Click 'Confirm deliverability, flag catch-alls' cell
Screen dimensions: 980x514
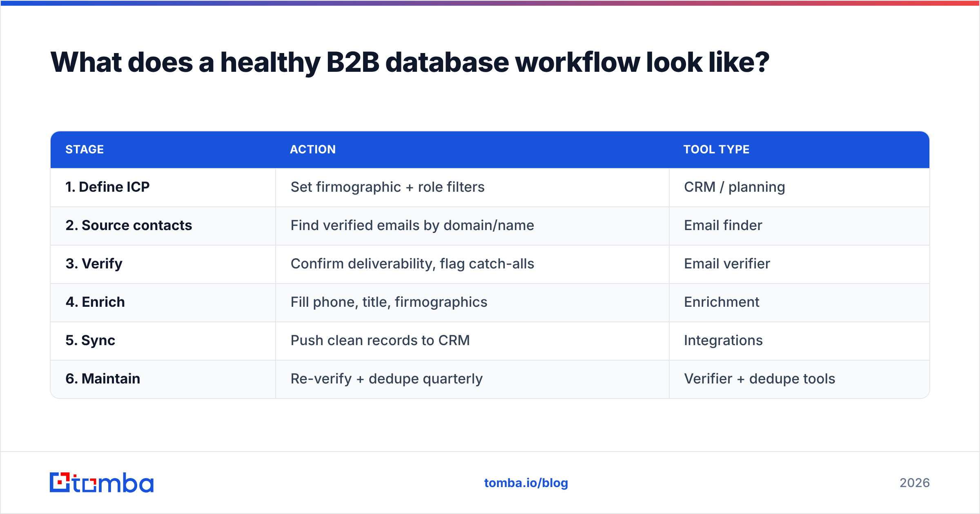point(472,264)
